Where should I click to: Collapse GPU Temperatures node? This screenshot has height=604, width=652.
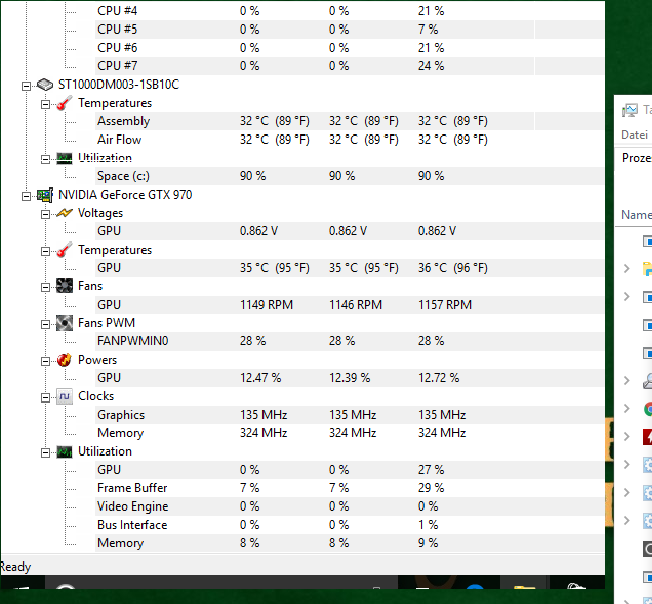coord(45,251)
